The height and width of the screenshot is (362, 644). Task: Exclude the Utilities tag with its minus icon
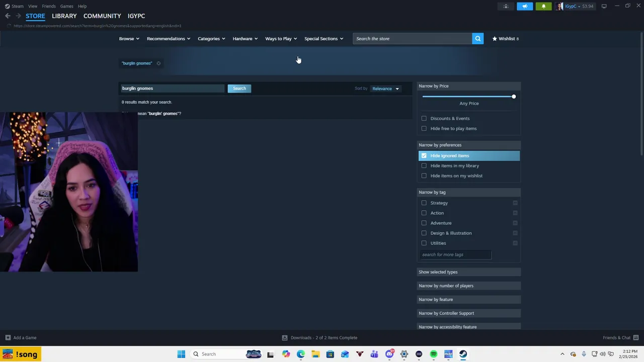tap(515, 243)
